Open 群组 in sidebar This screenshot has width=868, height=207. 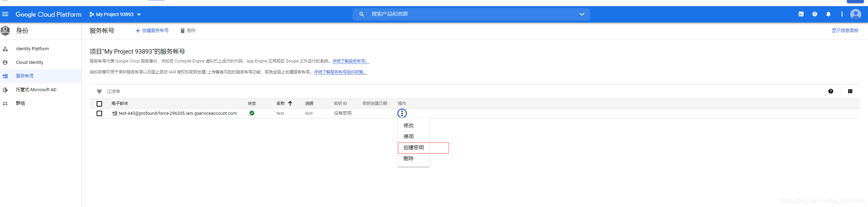[20, 103]
